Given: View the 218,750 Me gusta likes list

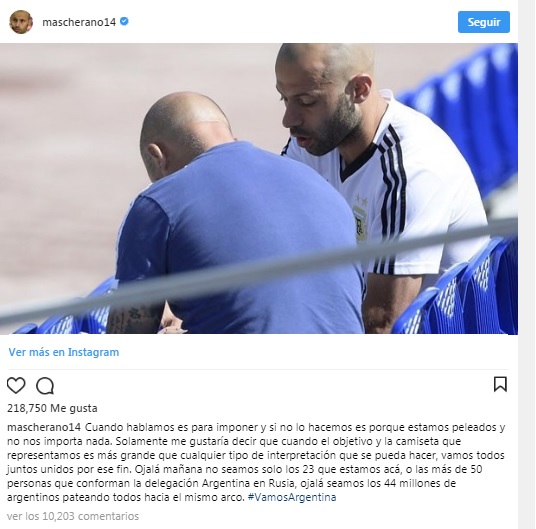Looking at the screenshot, I should pos(52,408).
